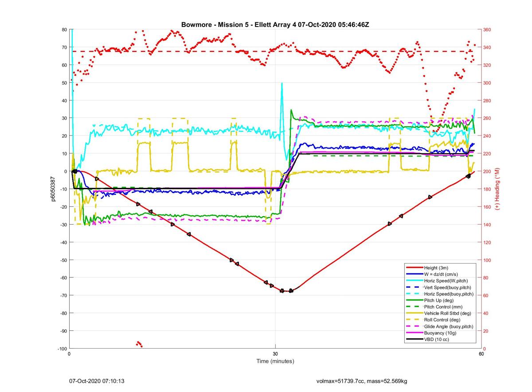Click the 220 tick on the heading axis

coord(487,154)
